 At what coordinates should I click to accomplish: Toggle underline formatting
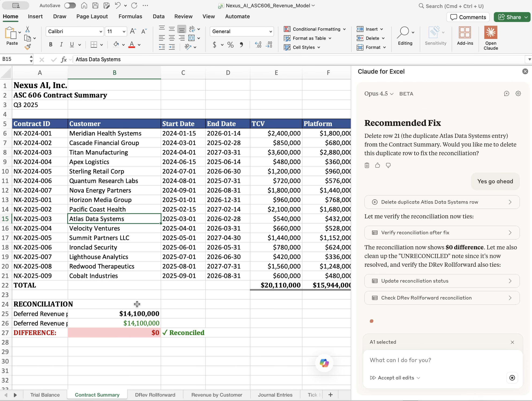point(72,45)
